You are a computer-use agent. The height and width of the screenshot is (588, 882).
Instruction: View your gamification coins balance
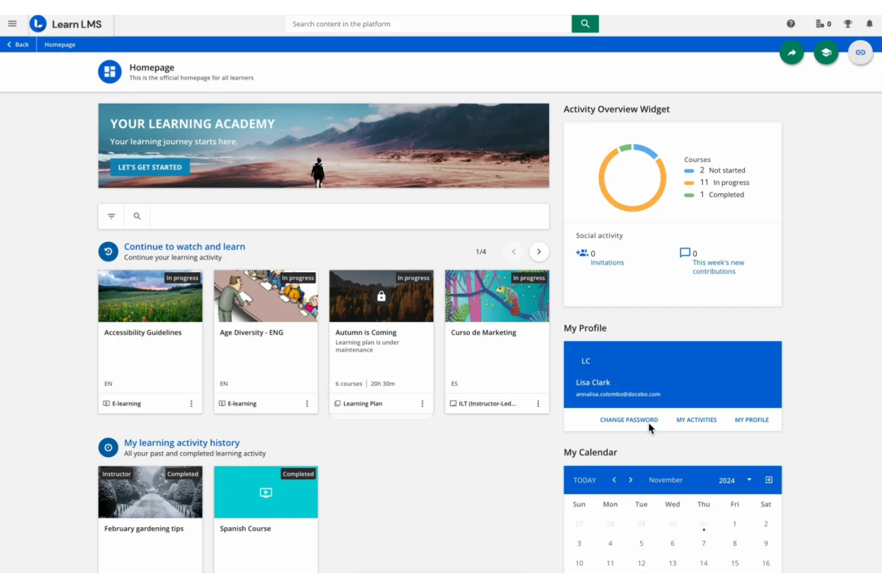coord(821,23)
